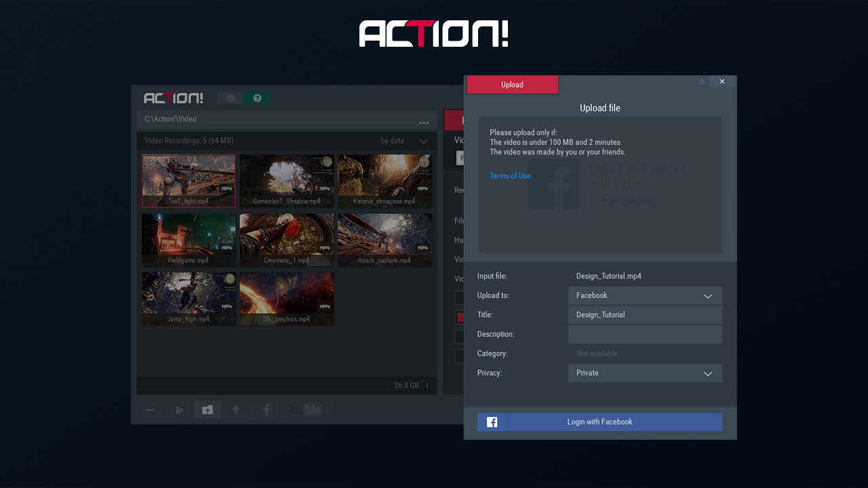Click the info icon next to Action! logo

(230, 98)
